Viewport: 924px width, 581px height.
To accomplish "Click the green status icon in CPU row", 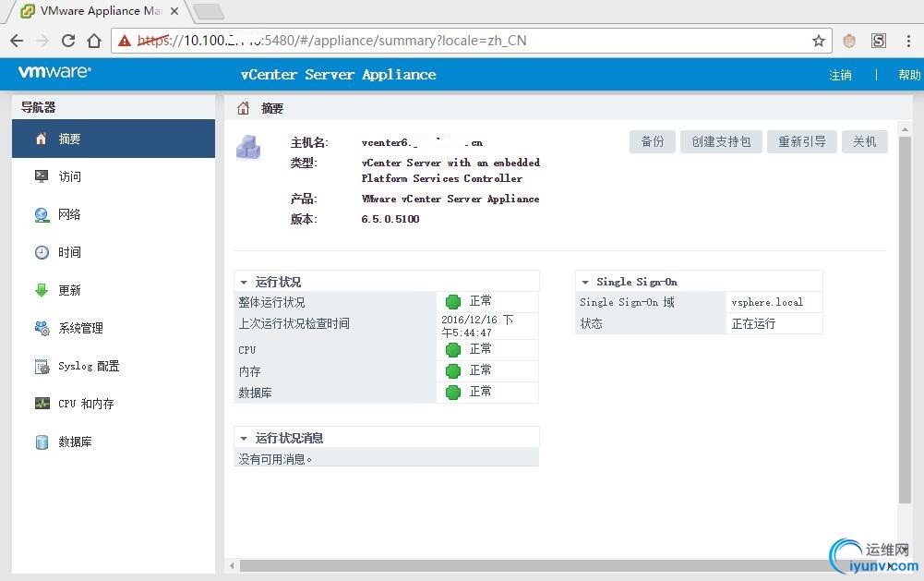I will pos(453,350).
